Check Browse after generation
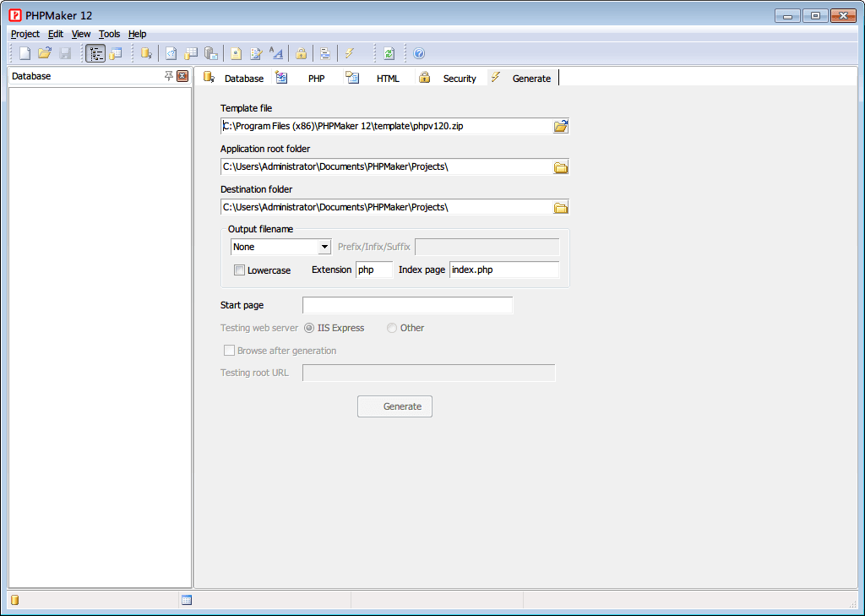865x616 pixels. 229,351
